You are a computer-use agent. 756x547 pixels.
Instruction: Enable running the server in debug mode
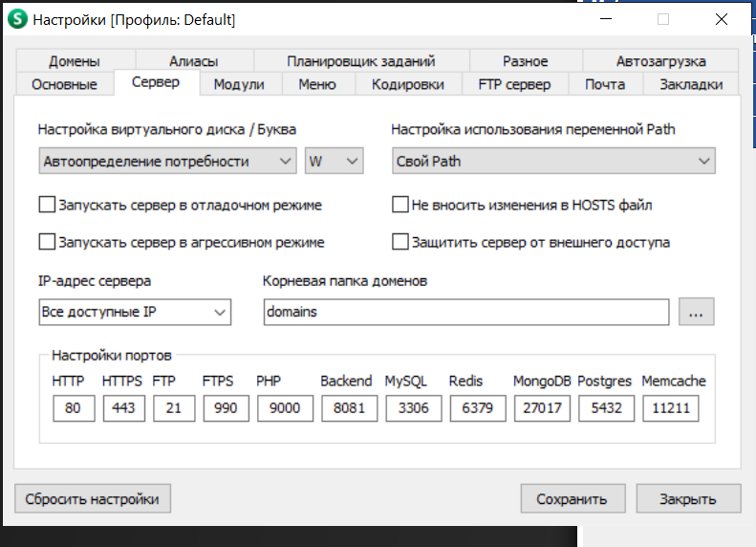click(47, 205)
